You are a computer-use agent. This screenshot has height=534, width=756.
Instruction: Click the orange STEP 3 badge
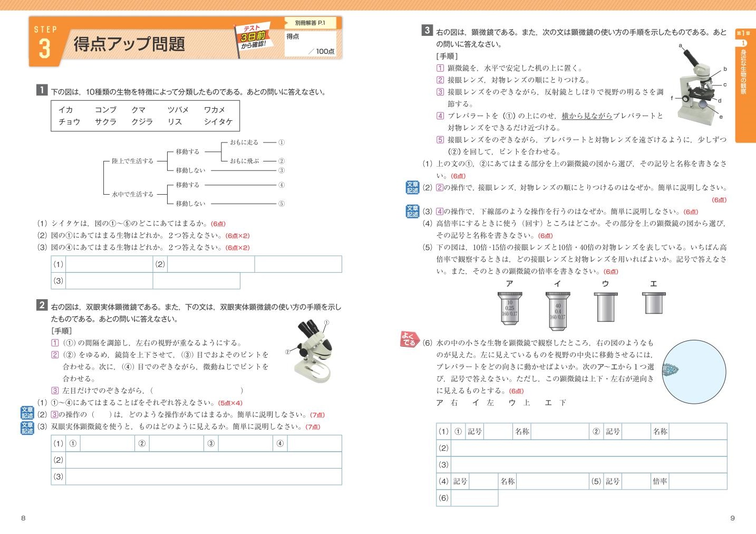(x=45, y=43)
